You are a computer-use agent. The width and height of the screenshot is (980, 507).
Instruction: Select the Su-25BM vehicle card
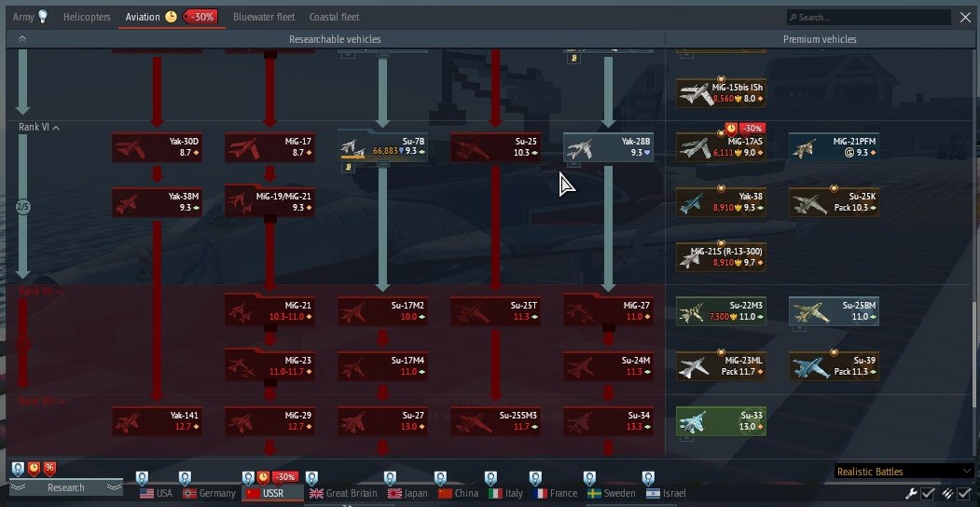pyautogui.click(x=834, y=311)
